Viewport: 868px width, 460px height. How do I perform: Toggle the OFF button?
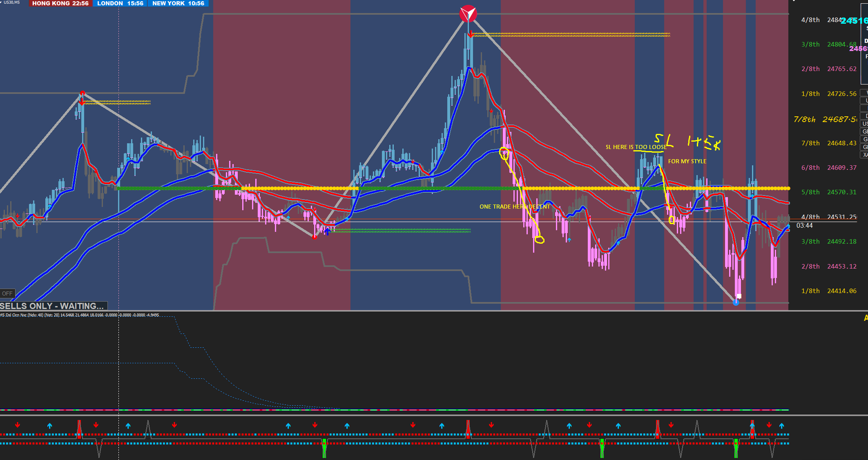click(7, 293)
